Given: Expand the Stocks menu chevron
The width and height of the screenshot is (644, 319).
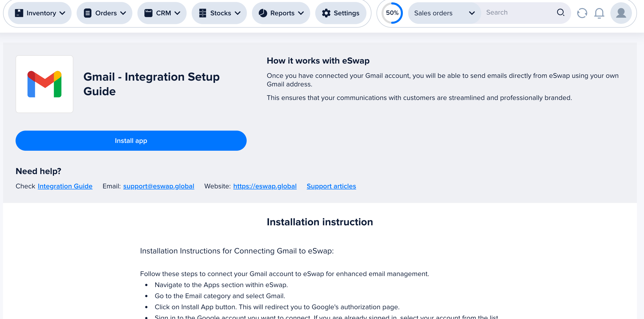Looking at the screenshot, I should [x=238, y=13].
